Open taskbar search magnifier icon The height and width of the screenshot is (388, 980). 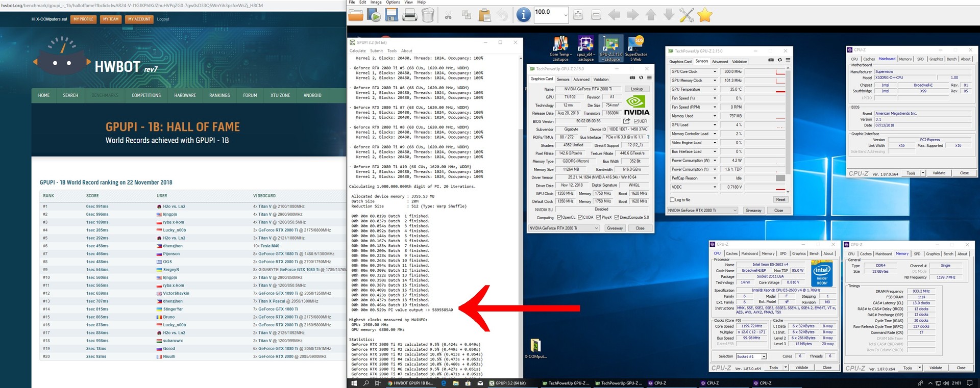tap(366, 383)
